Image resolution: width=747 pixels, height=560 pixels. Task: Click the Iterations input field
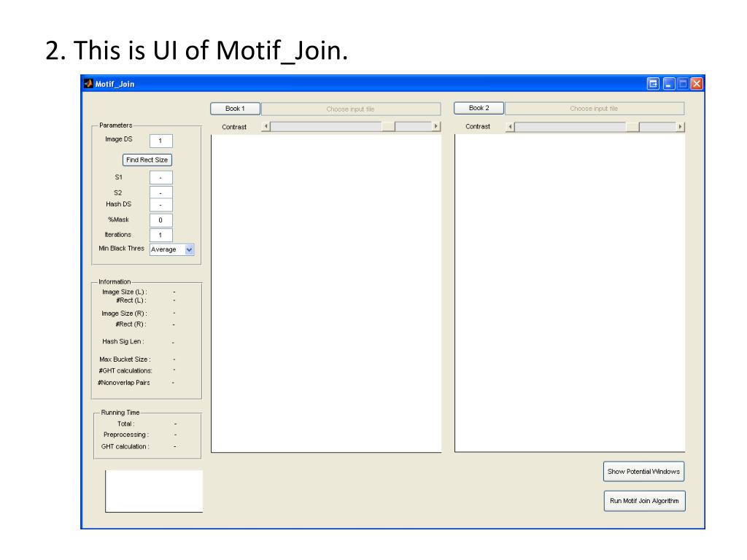[x=161, y=236]
